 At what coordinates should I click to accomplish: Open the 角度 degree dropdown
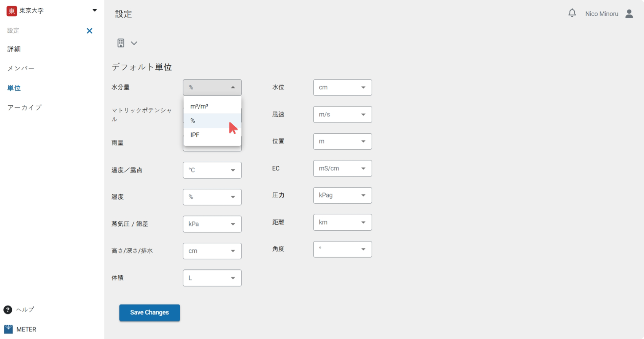tap(342, 249)
